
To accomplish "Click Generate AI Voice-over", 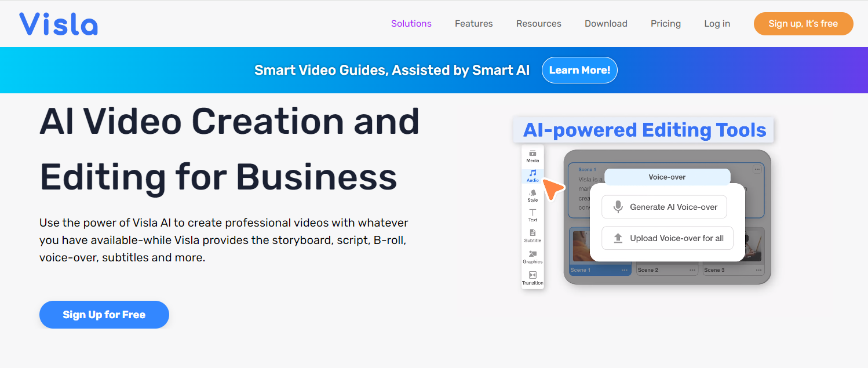I will point(664,207).
